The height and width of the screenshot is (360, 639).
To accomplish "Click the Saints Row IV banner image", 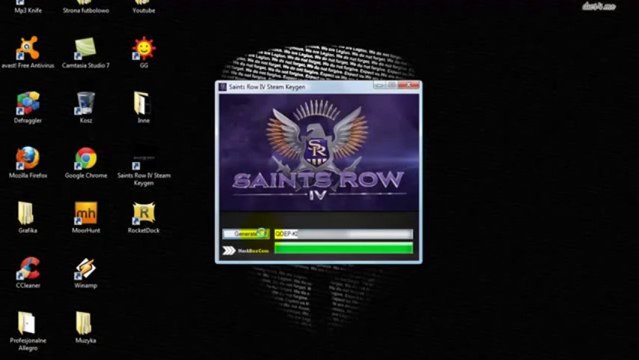I will coord(319,153).
